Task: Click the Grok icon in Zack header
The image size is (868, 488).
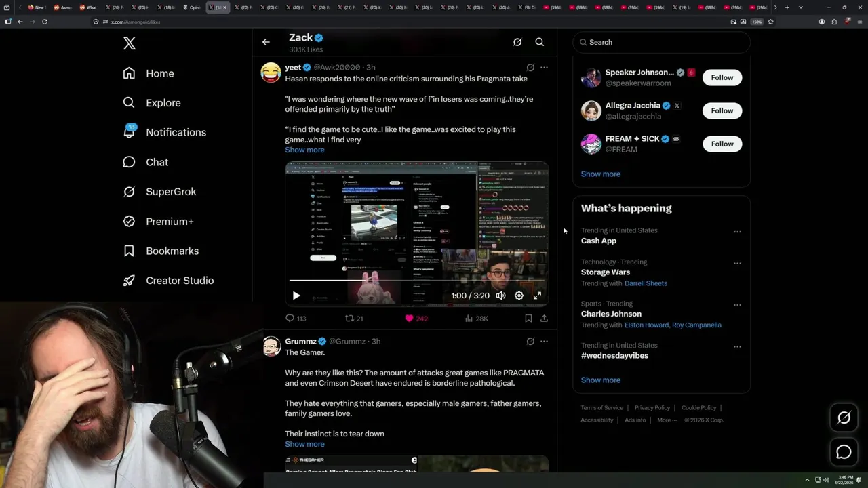Action: point(517,42)
